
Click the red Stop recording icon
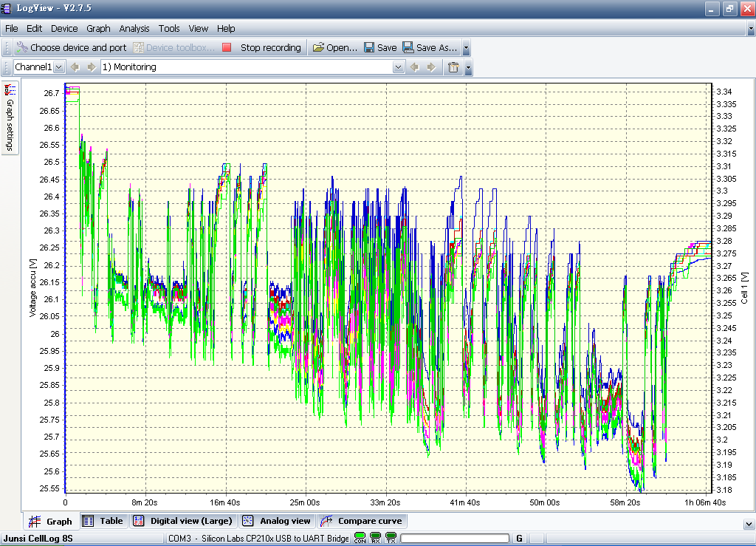227,47
